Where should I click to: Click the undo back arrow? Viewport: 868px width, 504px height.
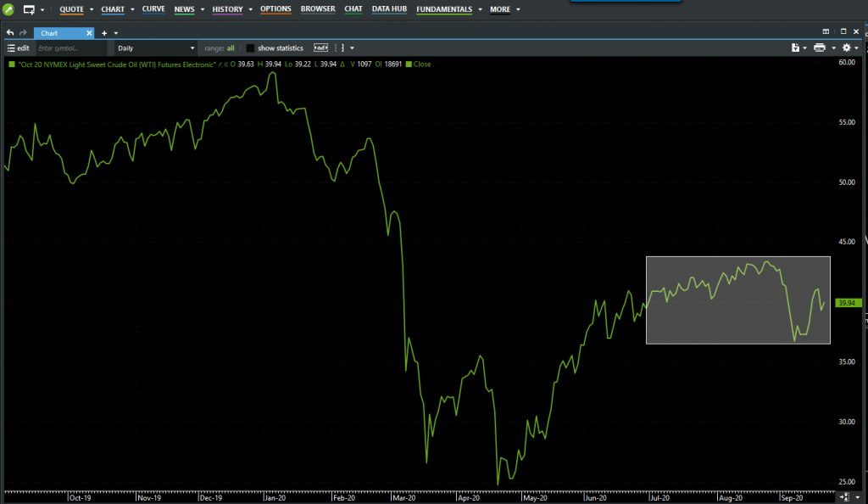(9, 33)
